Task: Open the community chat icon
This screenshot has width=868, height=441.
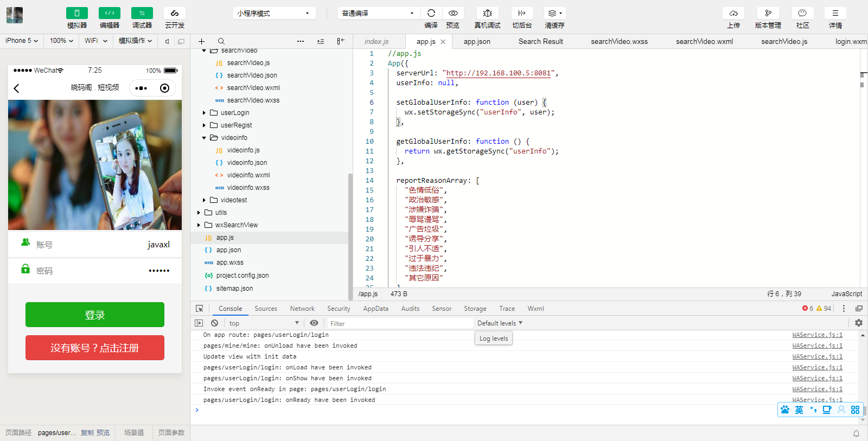Action: [802, 13]
